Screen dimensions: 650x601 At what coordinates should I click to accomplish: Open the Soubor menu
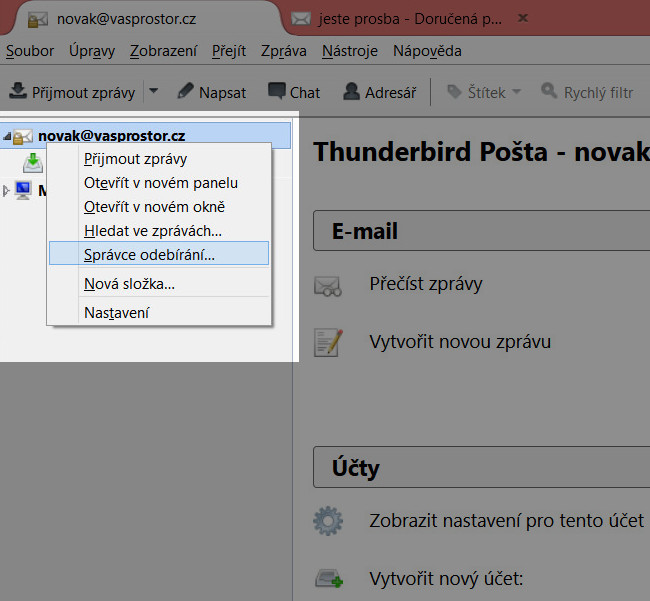click(x=30, y=51)
